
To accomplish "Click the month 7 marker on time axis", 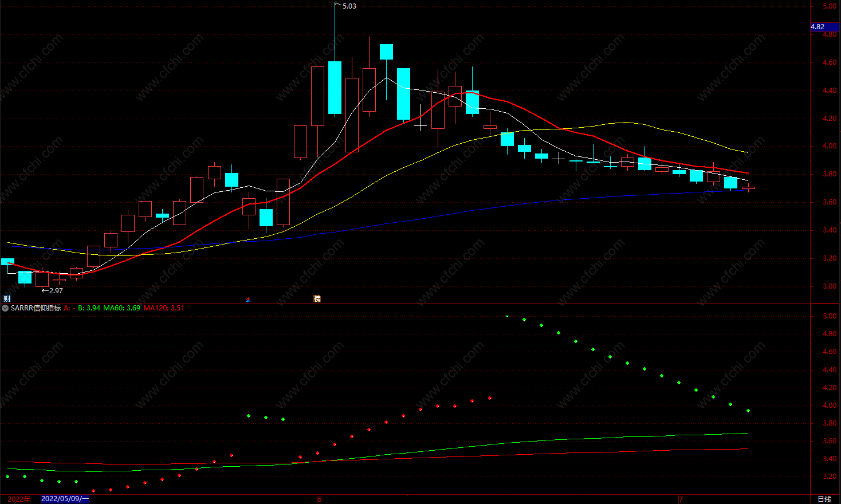I will pos(681,499).
